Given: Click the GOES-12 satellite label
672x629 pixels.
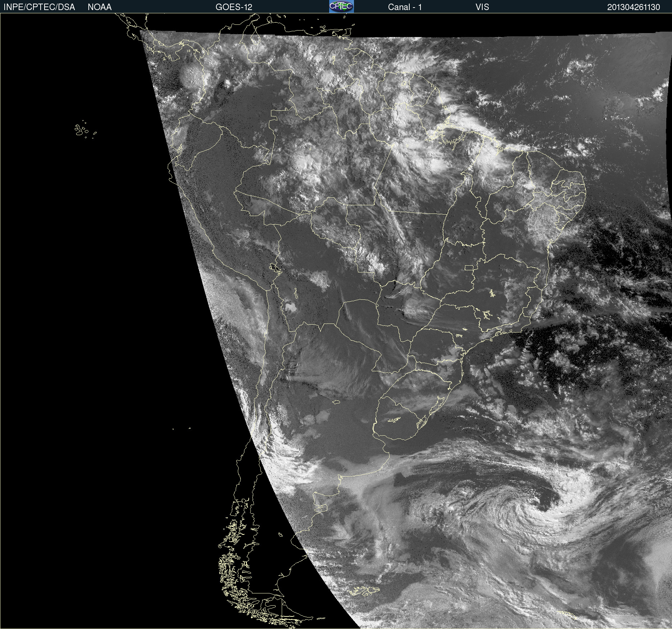Looking at the screenshot, I should (234, 7).
